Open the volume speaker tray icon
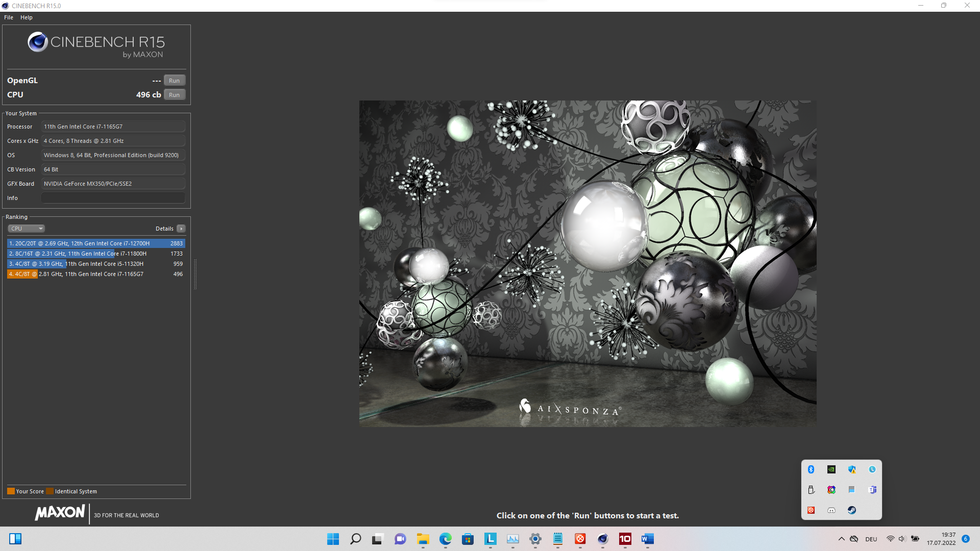 click(x=902, y=539)
